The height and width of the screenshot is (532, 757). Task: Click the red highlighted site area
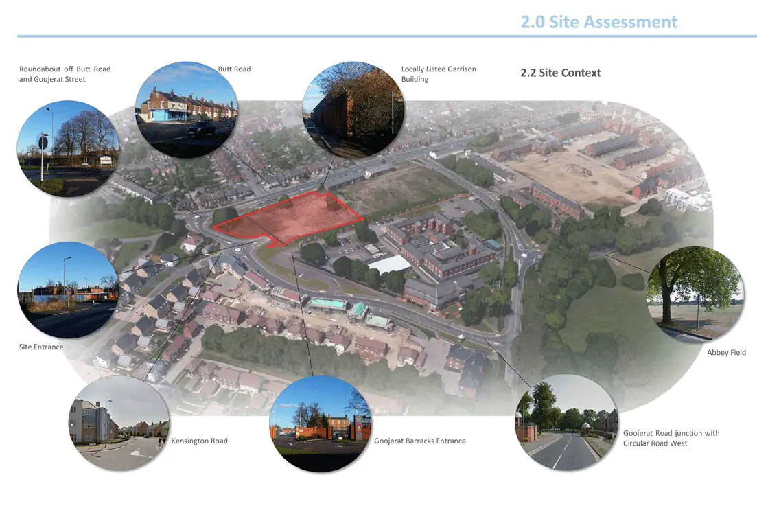[x=292, y=218]
